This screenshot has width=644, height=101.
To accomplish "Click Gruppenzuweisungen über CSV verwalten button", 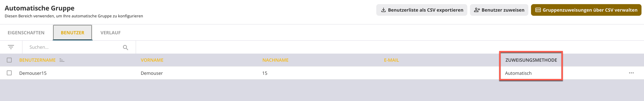I will click(586, 10).
